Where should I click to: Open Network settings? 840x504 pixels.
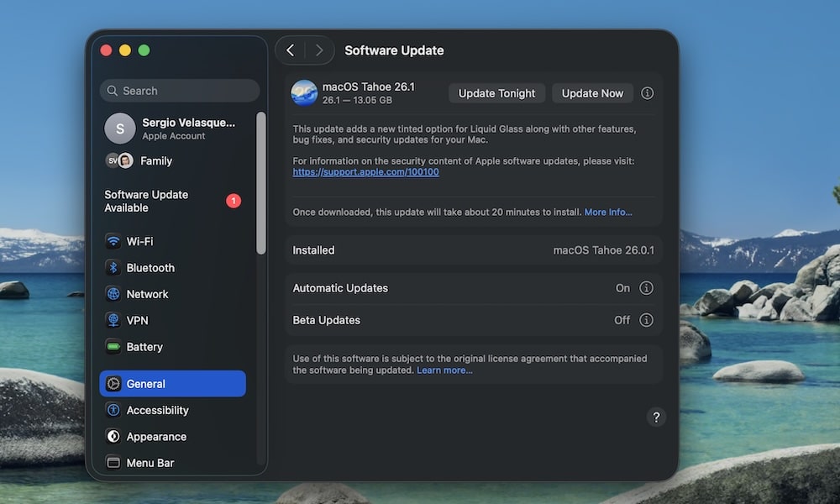[146, 293]
